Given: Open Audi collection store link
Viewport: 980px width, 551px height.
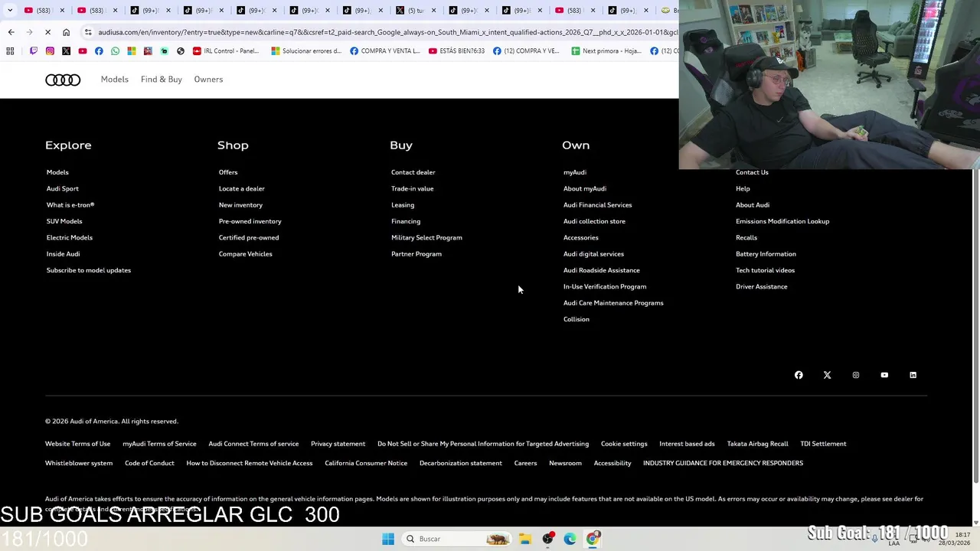Looking at the screenshot, I should coord(595,221).
